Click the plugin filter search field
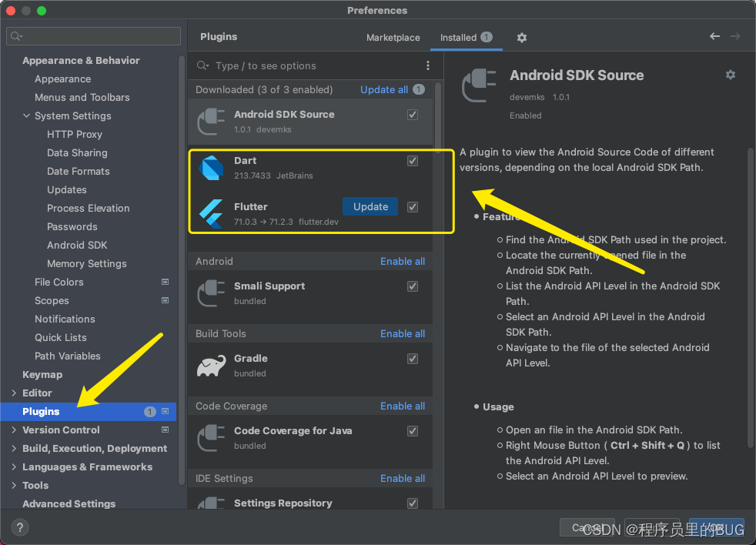756x545 pixels. pyautogui.click(x=309, y=65)
